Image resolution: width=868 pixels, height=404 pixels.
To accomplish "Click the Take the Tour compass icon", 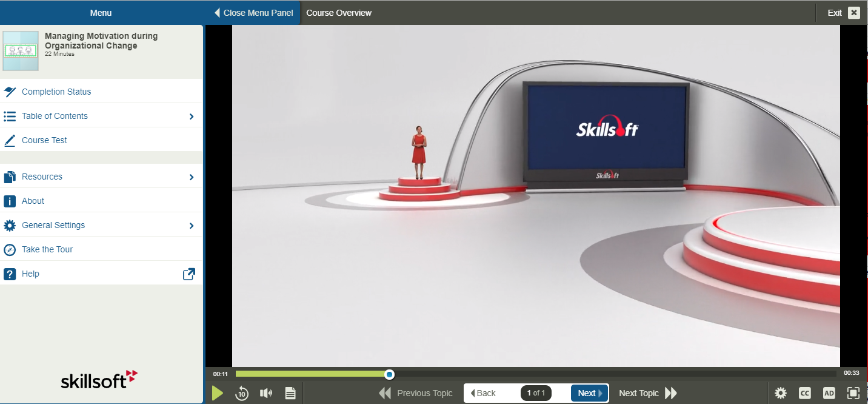I will pos(10,249).
